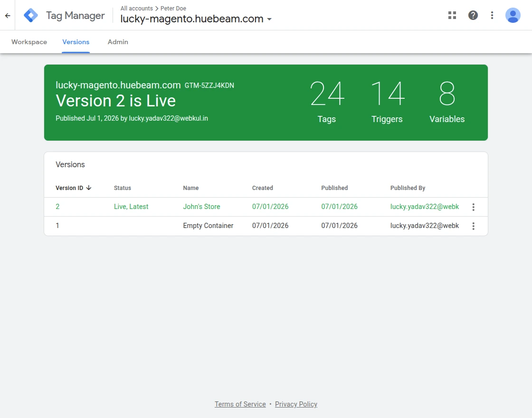Click the back arrow icon

(x=8, y=15)
